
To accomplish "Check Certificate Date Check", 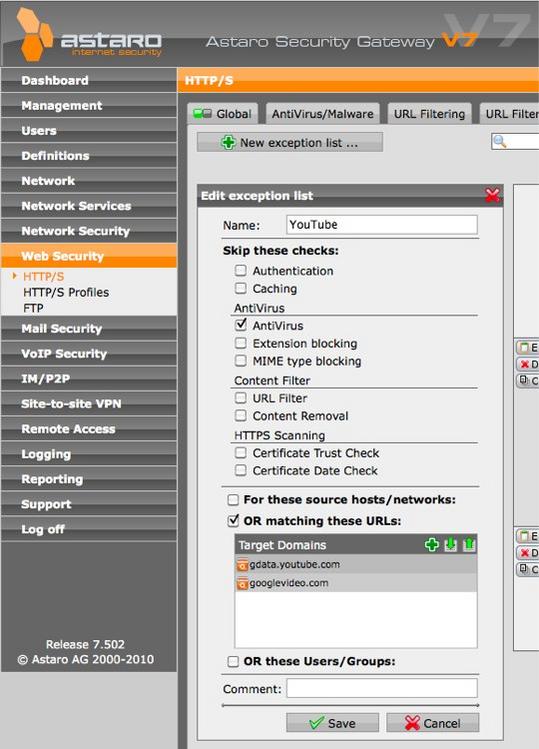I will [241, 471].
